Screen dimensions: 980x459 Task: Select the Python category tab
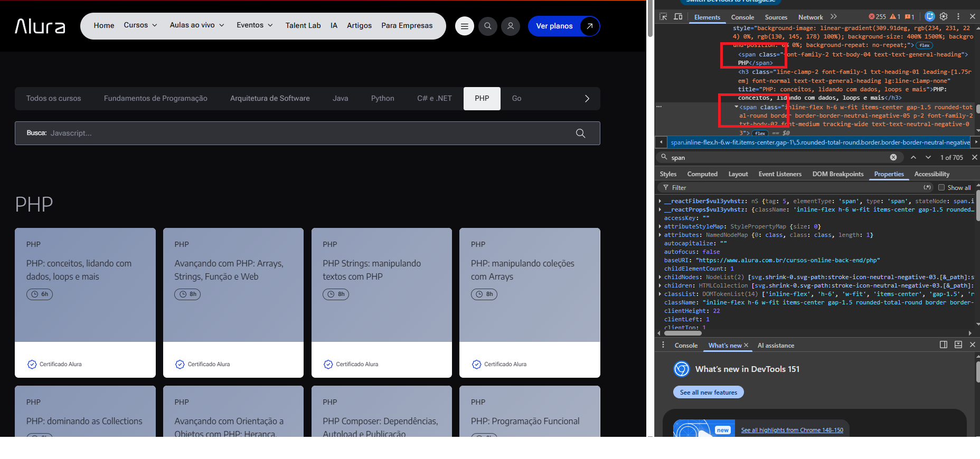(383, 99)
